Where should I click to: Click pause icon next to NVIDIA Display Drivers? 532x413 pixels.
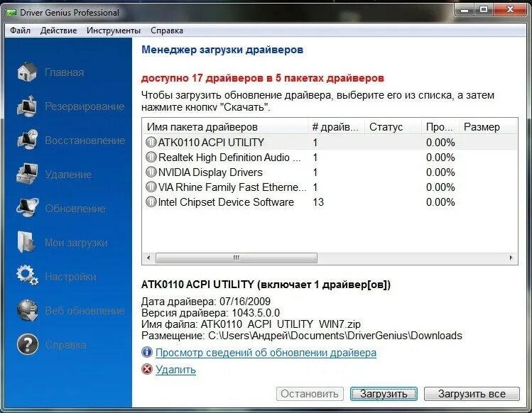click(x=151, y=172)
